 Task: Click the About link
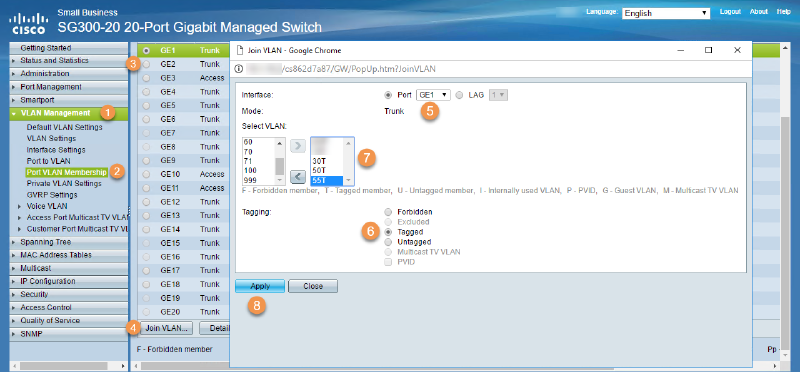[759, 12]
